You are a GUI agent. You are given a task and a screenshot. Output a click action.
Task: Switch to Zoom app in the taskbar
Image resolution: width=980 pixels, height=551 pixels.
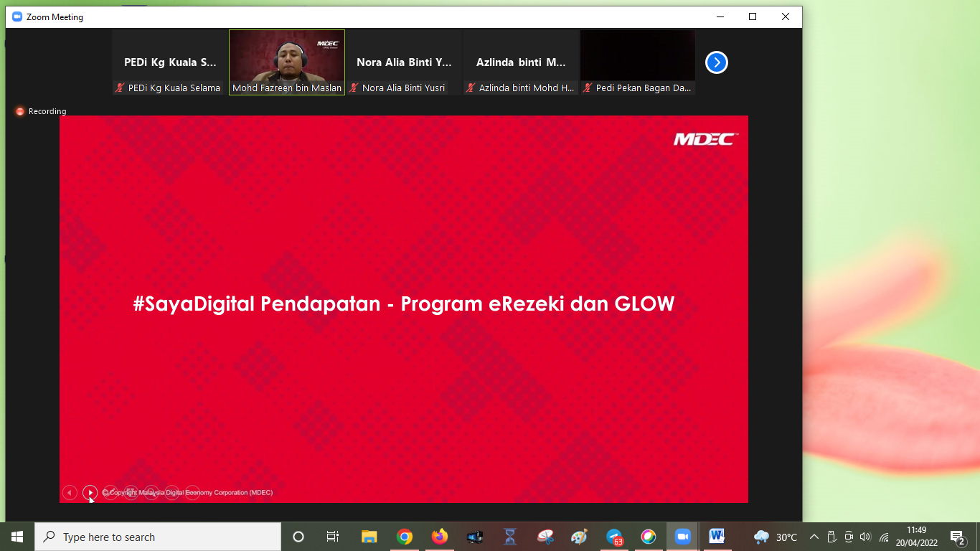pyautogui.click(x=683, y=537)
